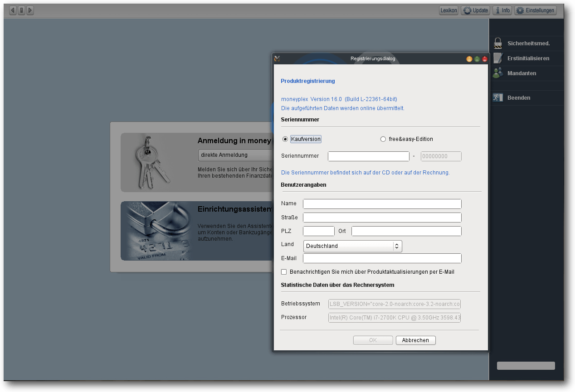Click the padlock credit card image

(x=156, y=231)
